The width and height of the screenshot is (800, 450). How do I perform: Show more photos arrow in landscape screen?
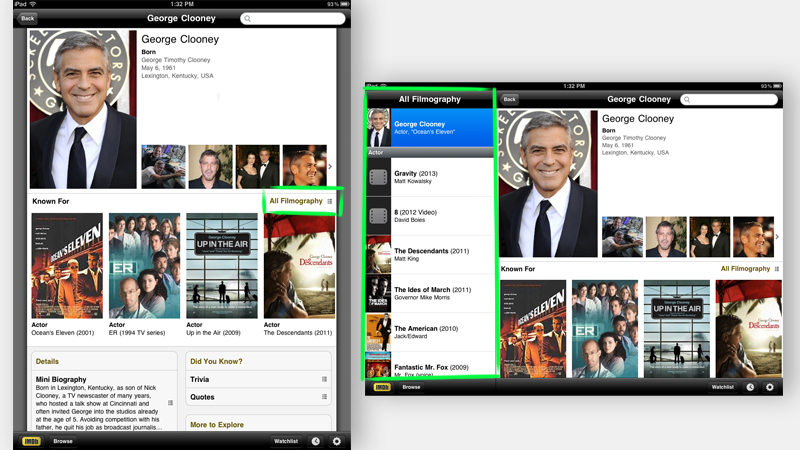[777, 237]
